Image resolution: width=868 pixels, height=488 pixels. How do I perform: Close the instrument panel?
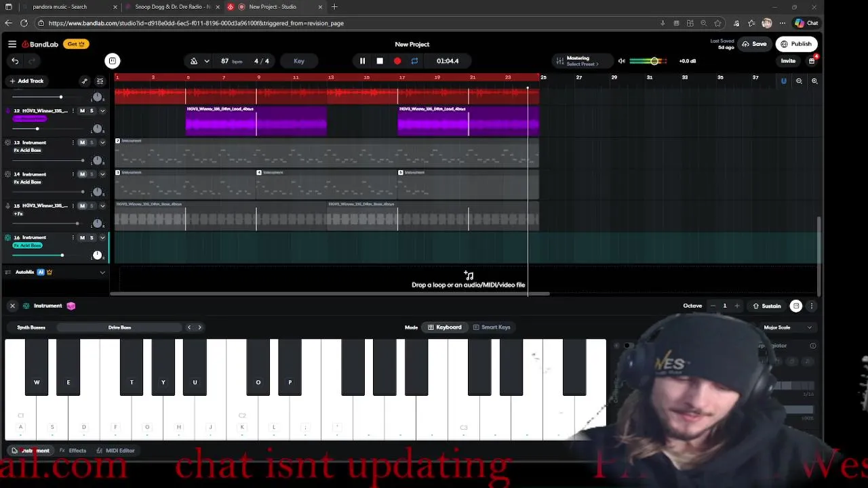pos(12,306)
